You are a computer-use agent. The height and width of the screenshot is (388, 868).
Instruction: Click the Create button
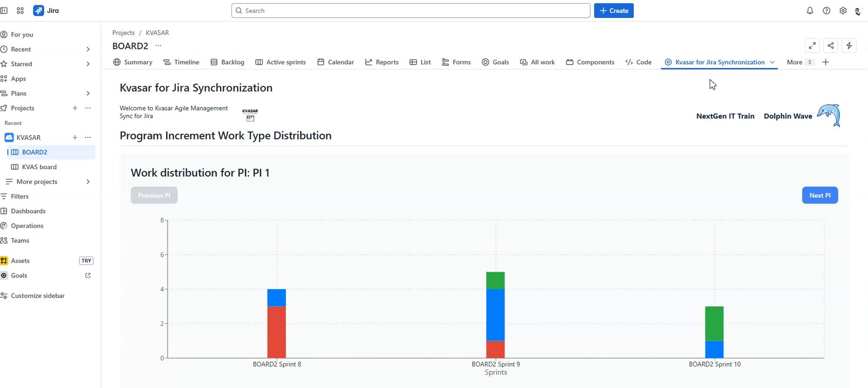coord(613,11)
